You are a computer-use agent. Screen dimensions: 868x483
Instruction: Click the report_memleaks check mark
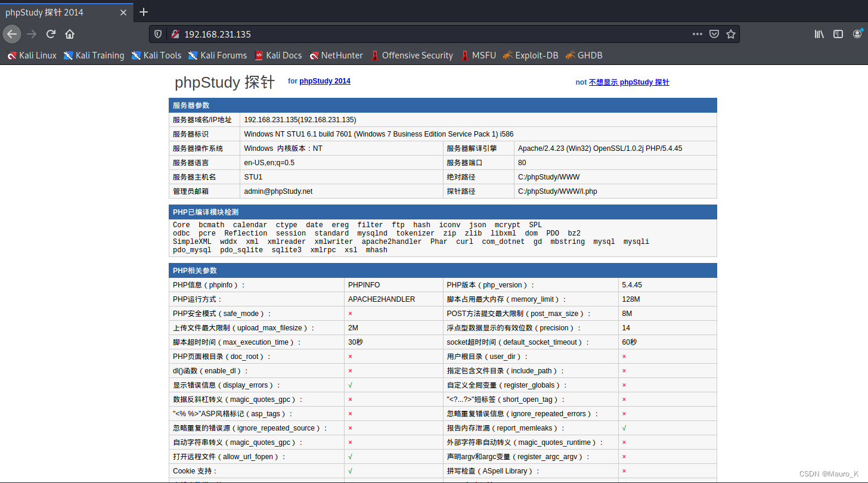(624, 428)
